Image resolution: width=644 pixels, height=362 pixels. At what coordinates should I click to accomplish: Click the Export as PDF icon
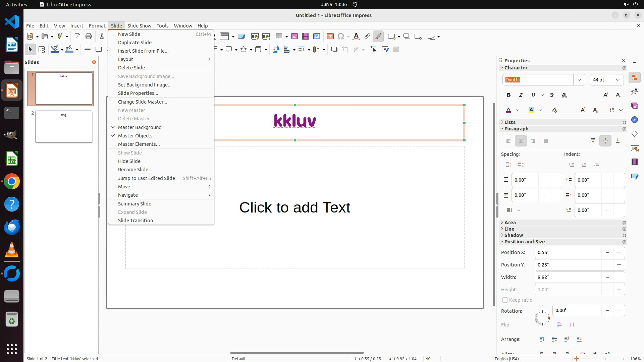point(77,37)
